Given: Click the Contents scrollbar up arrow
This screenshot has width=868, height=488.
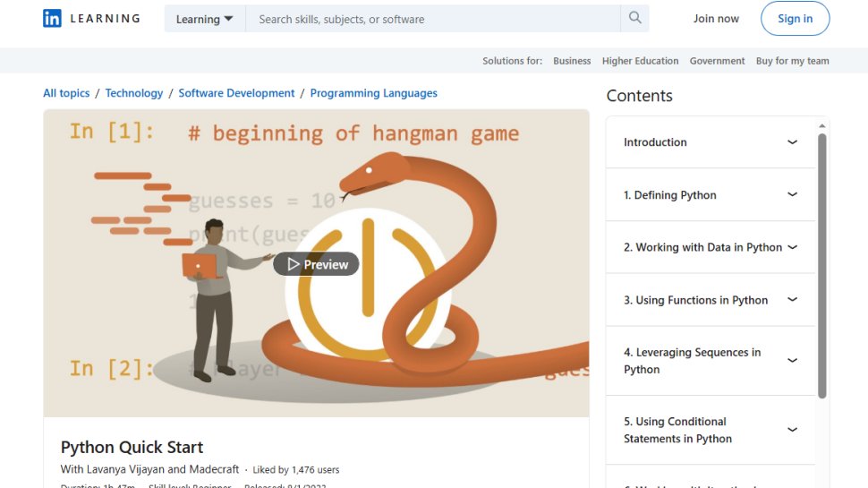Looking at the screenshot, I should click(822, 126).
